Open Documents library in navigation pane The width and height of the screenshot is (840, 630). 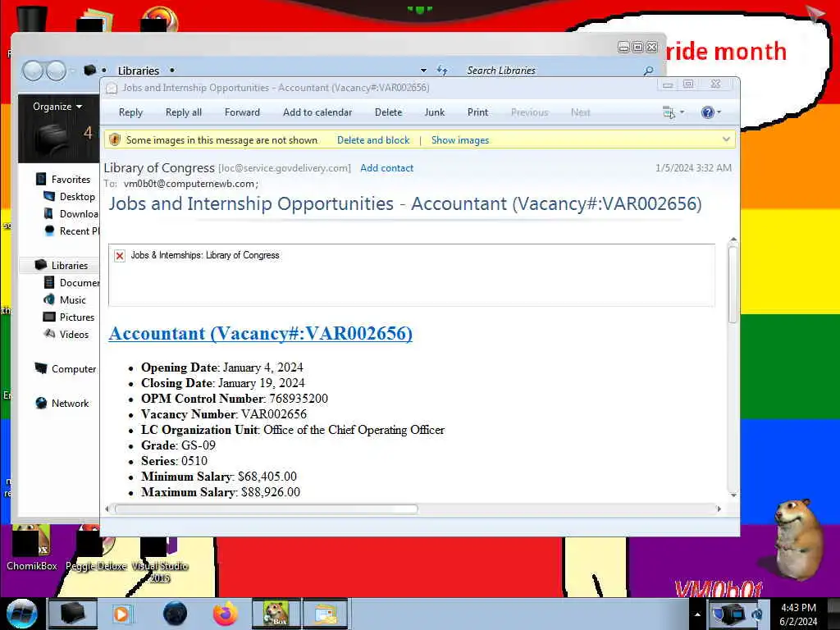coord(71,282)
